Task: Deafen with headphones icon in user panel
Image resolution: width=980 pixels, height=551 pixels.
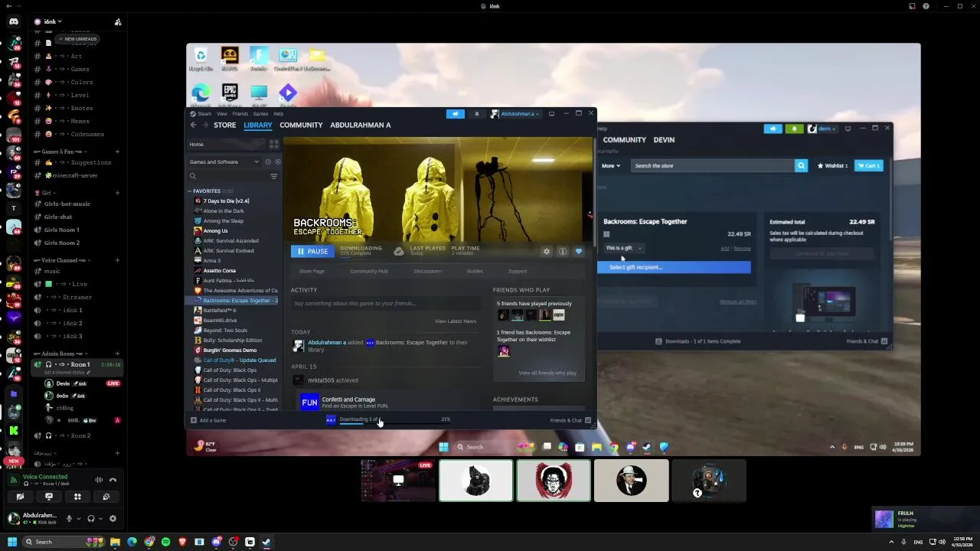Action: click(91, 518)
